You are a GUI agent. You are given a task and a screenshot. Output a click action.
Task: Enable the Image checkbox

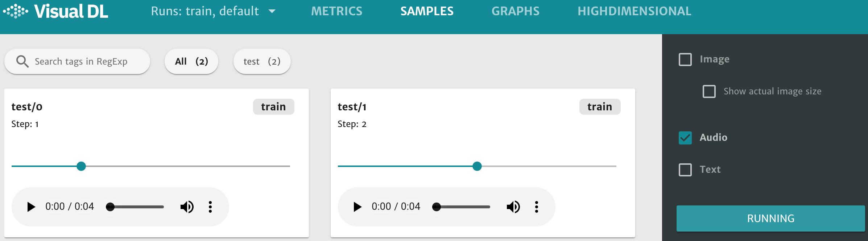click(685, 60)
